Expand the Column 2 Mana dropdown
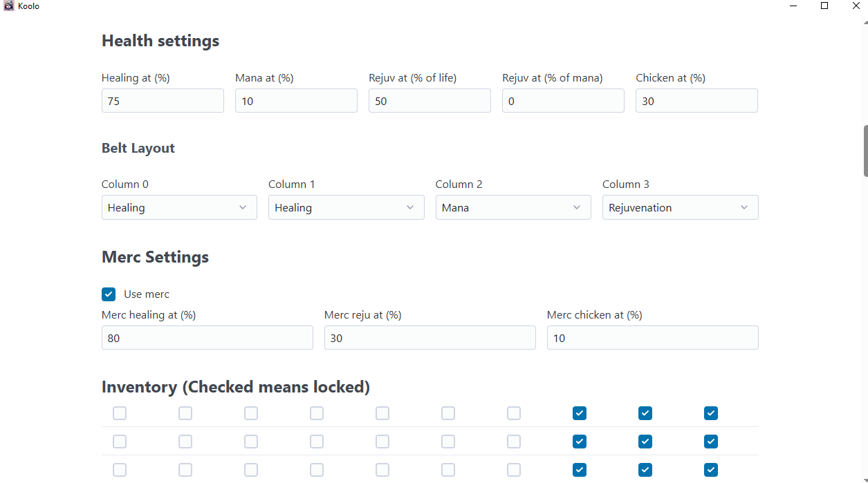The height and width of the screenshot is (483, 868). click(x=513, y=207)
